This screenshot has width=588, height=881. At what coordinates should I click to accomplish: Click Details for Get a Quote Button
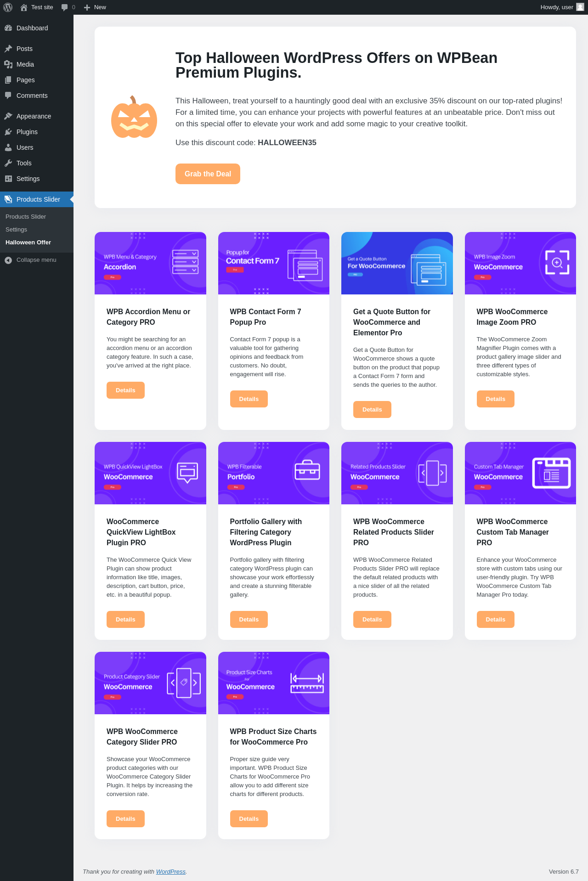pyautogui.click(x=372, y=409)
